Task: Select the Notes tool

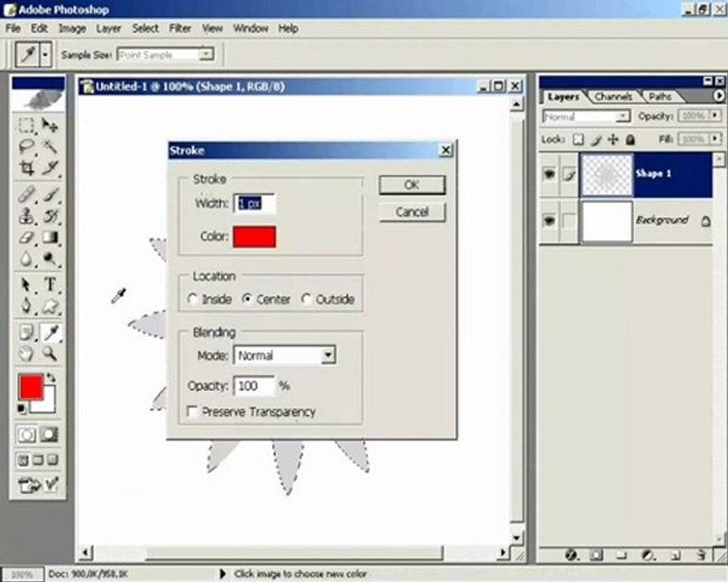Action: pos(26,332)
